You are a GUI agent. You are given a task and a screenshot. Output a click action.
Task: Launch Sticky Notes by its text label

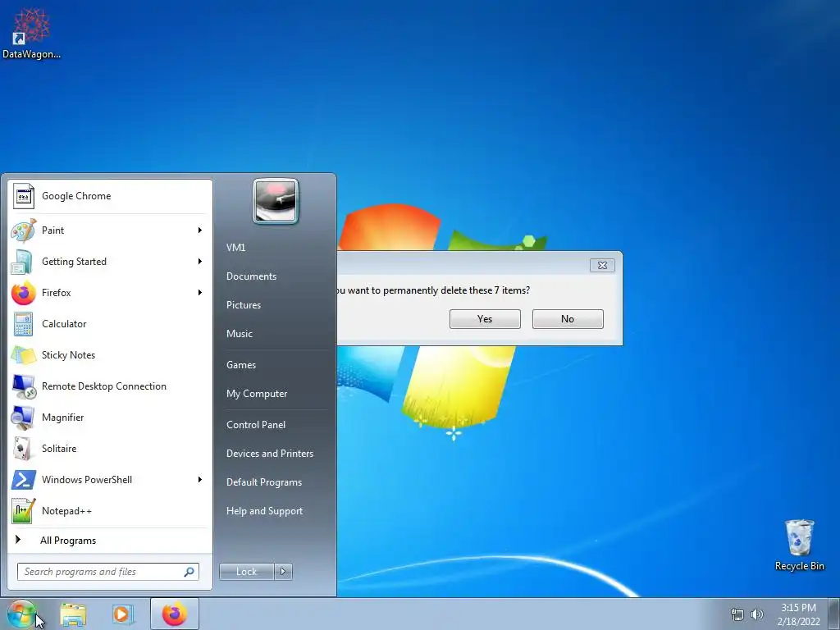click(68, 354)
